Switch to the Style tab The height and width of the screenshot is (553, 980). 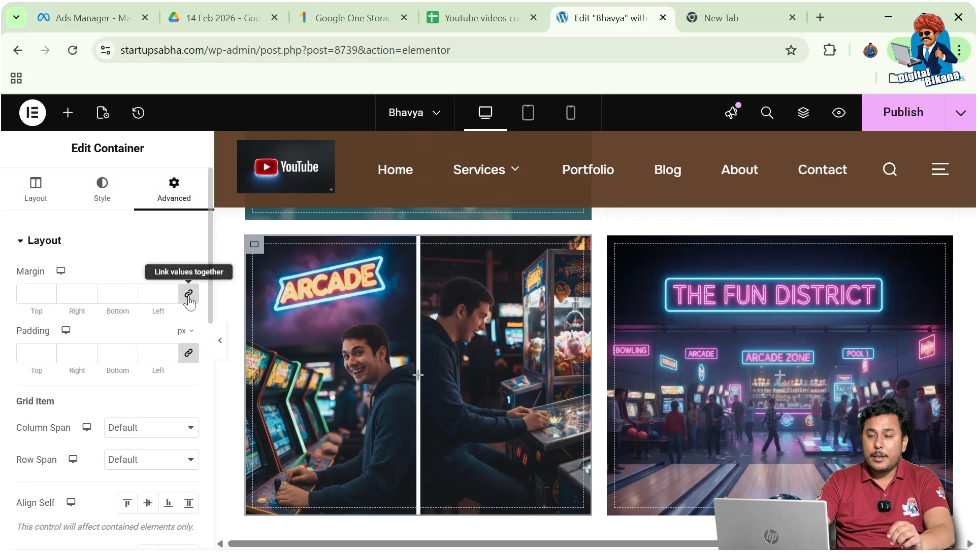click(x=102, y=189)
